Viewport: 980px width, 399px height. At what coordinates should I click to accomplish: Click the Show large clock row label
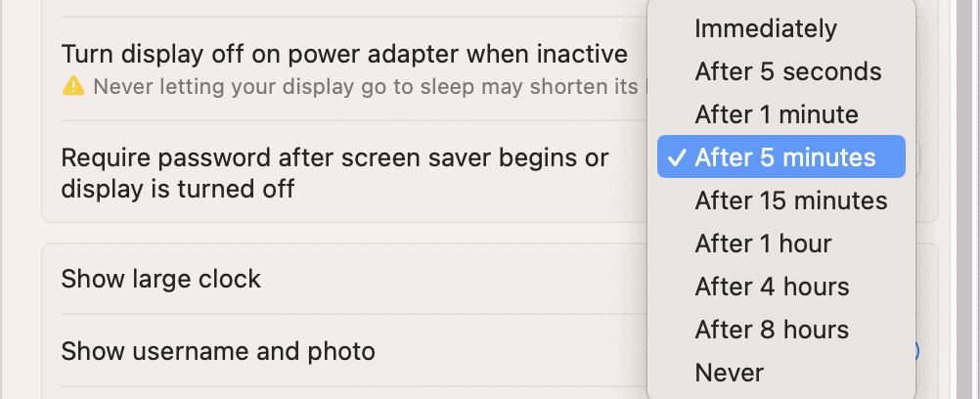tap(161, 279)
